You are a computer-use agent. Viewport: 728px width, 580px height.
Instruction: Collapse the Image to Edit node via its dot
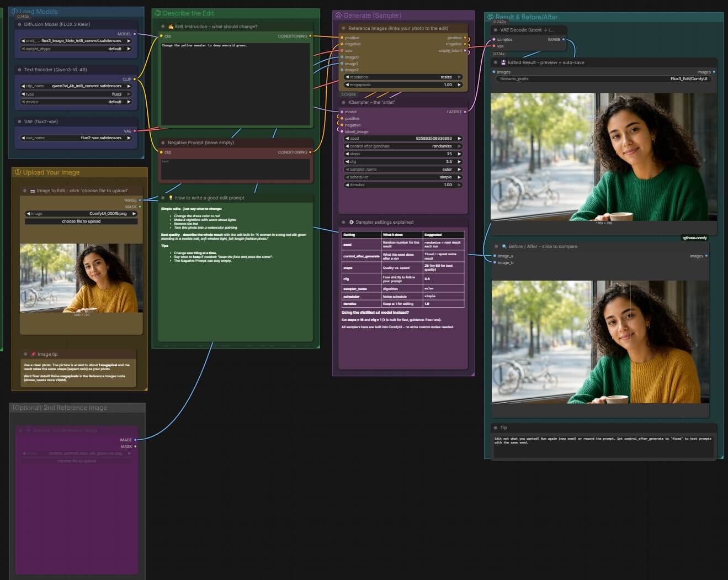25,191
